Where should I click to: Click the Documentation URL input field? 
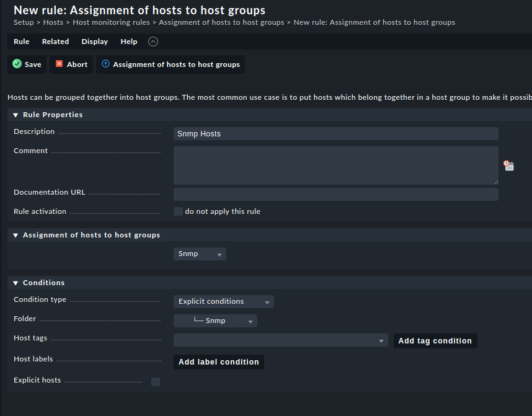tap(335, 194)
